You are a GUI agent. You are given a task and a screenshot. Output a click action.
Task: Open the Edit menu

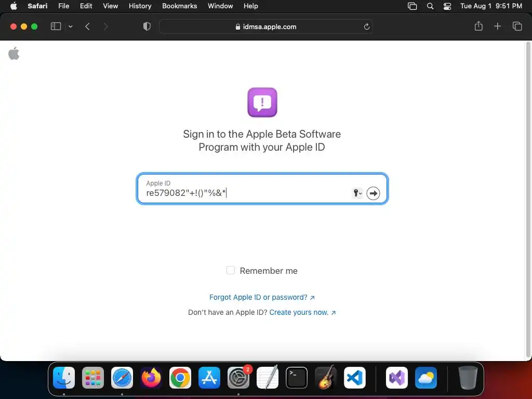86,6
